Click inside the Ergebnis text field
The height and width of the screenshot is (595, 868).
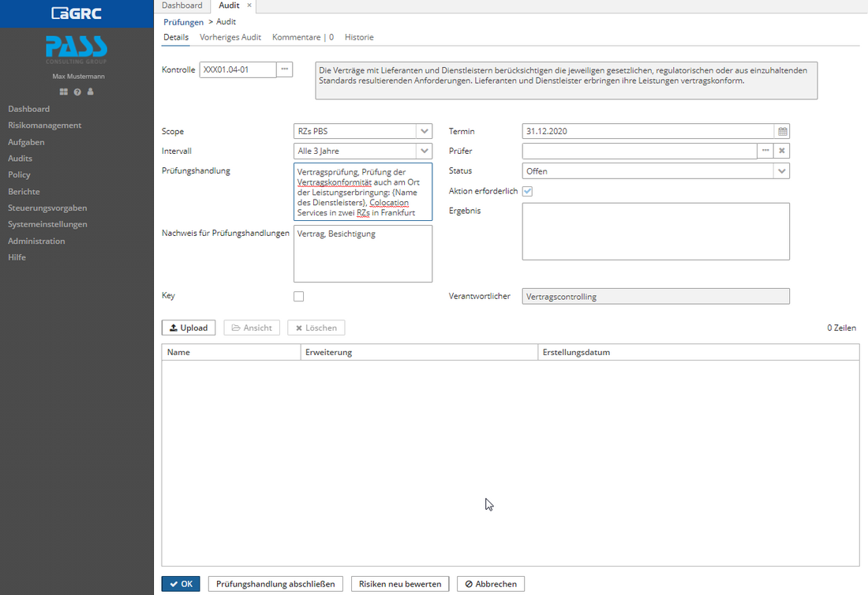coord(655,230)
